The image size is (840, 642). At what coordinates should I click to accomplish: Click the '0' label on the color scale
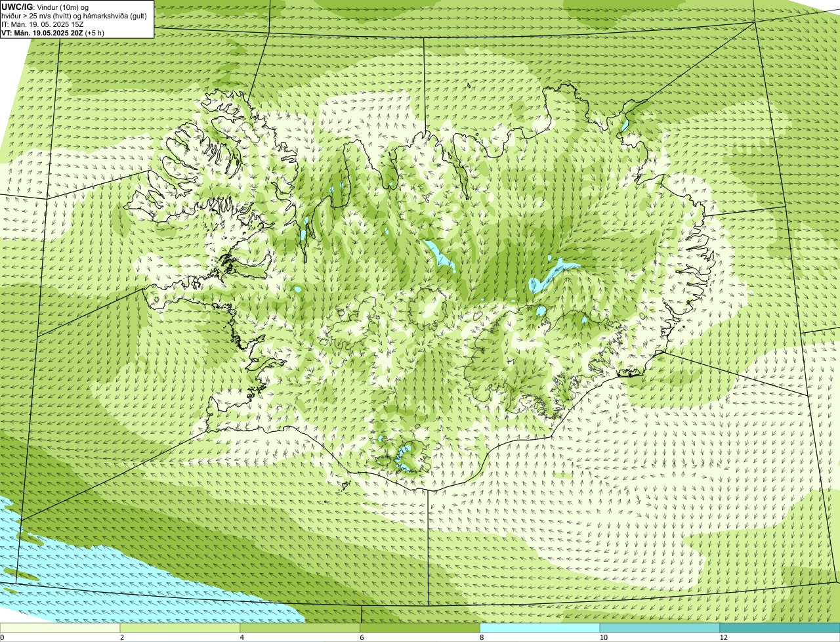pos(2,637)
